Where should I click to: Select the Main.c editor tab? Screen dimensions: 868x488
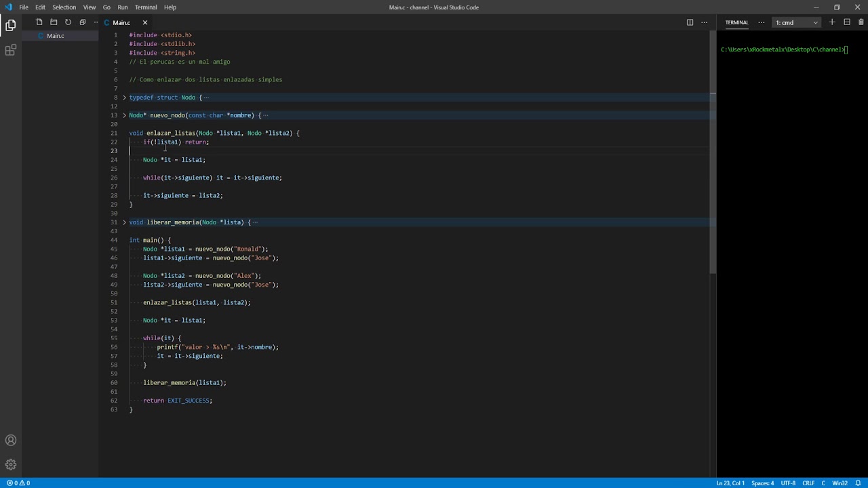pyautogui.click(x=121, y=22)
